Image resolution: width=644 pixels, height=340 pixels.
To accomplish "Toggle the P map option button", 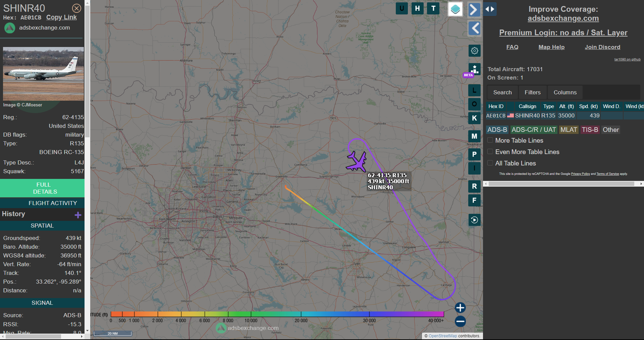I will [x=474, y=154].
